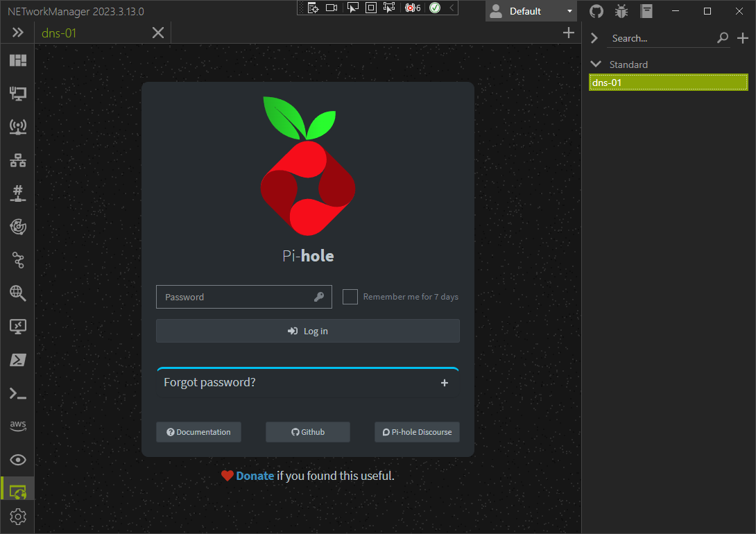Open the AWS Session Manager icon
This screenshot has height=534, width=756.
click(x=18, y=426)
